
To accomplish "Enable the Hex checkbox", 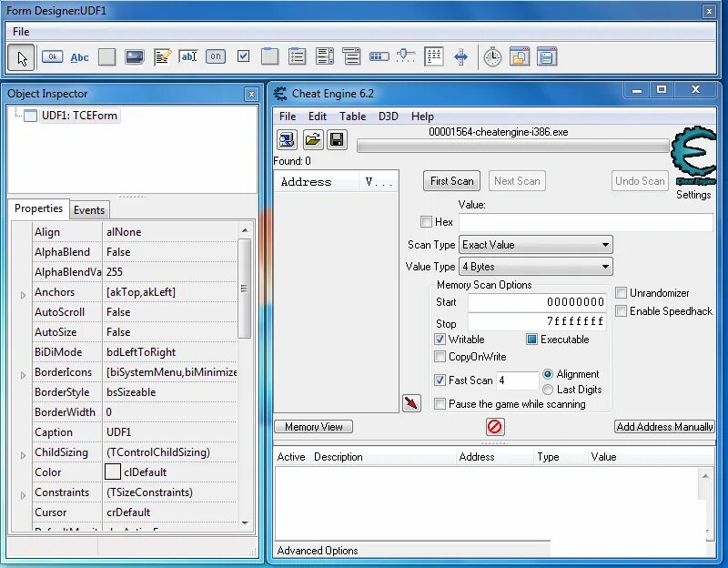I will (x=426, y=221).
